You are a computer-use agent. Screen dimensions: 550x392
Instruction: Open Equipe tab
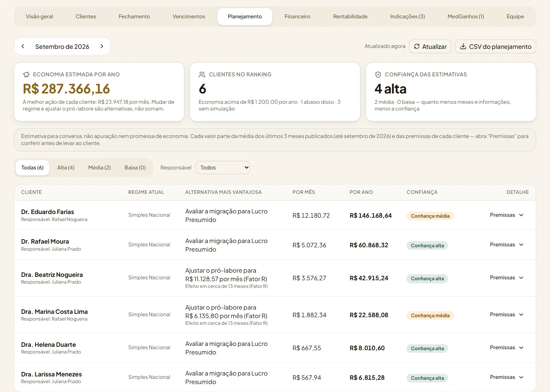[515, 16]
